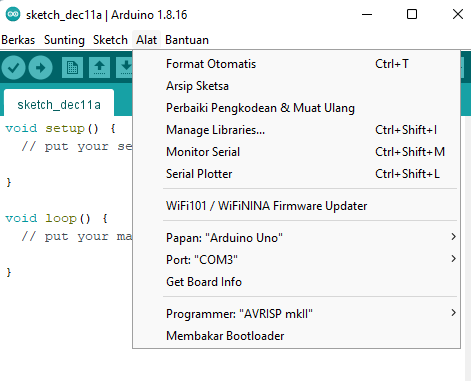This screenshot has width=471, height=381.
Task: Minimize the Arduino window
Action: coord(367,14)
